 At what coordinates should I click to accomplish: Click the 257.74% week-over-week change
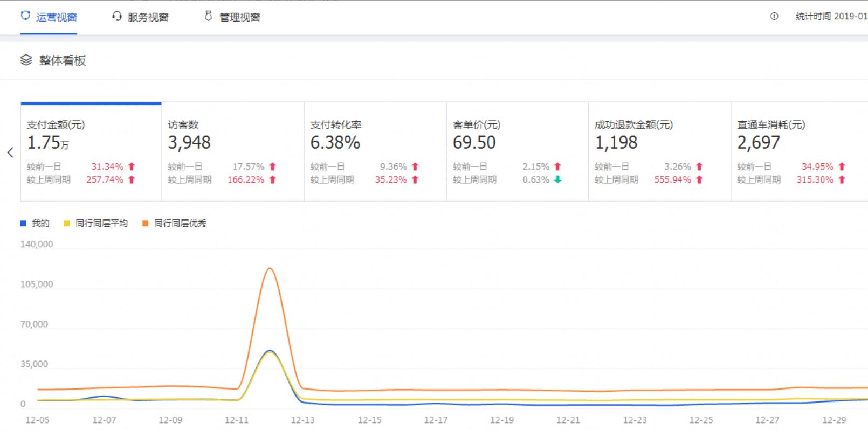tap(105, 179)
